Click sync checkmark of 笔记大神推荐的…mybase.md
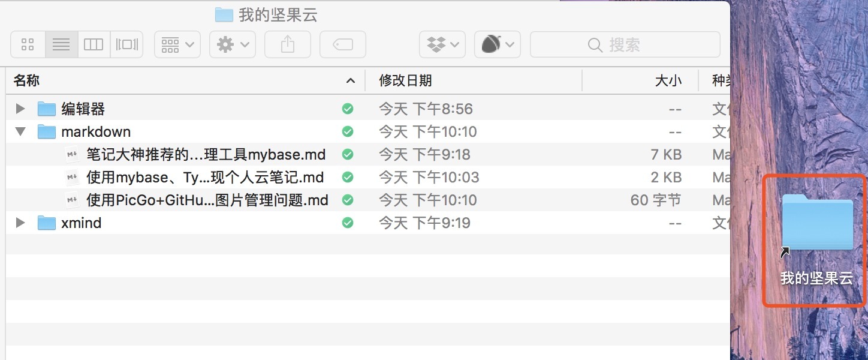 (348, 154)
